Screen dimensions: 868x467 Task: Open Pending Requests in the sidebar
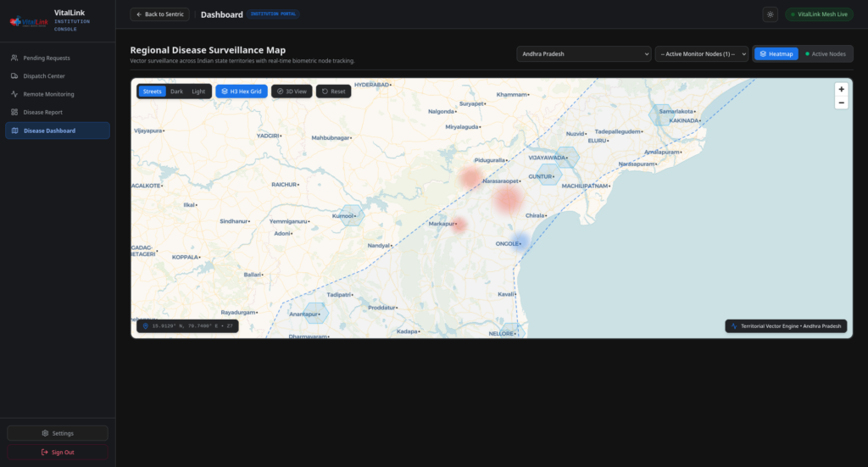[x=58, y=58]
